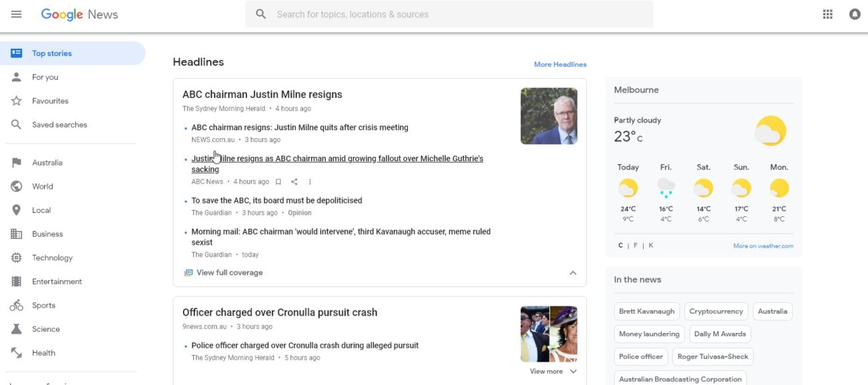Click Friday's rain forecast icon
Viewport: 868px width, 385px height.
pyautogui.click(x=666, y=188)
